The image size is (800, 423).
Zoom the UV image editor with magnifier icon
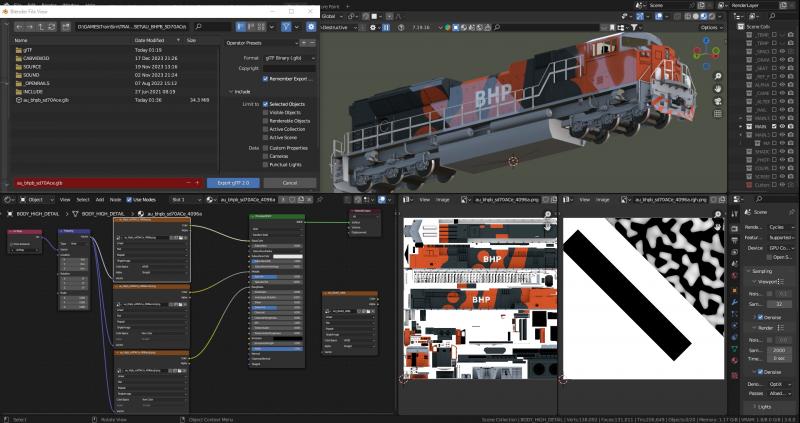click(548, 214)
